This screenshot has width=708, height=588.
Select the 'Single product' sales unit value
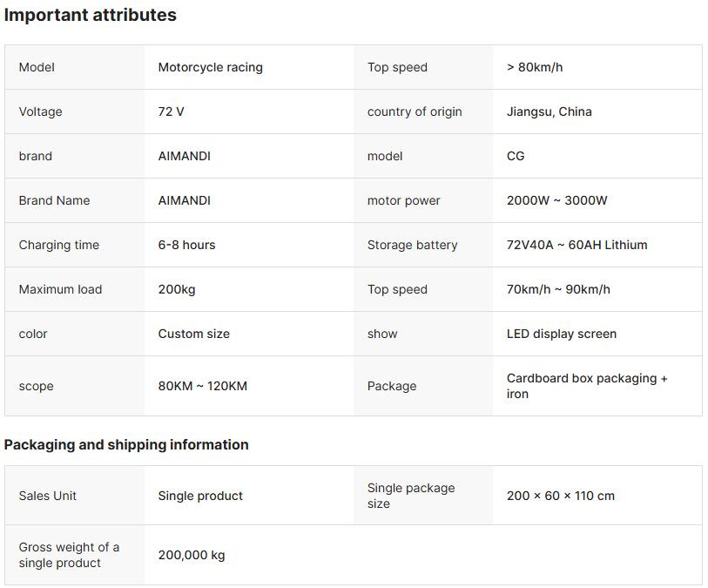[x=200, y=496]
